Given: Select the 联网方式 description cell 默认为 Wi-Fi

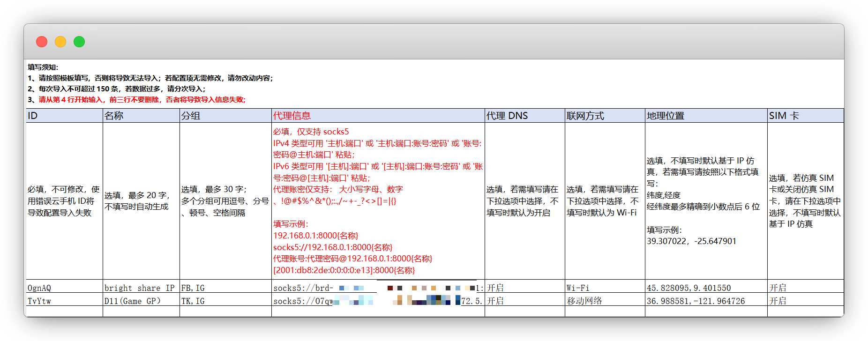Looking at the screenshot, I should point(605,201).
